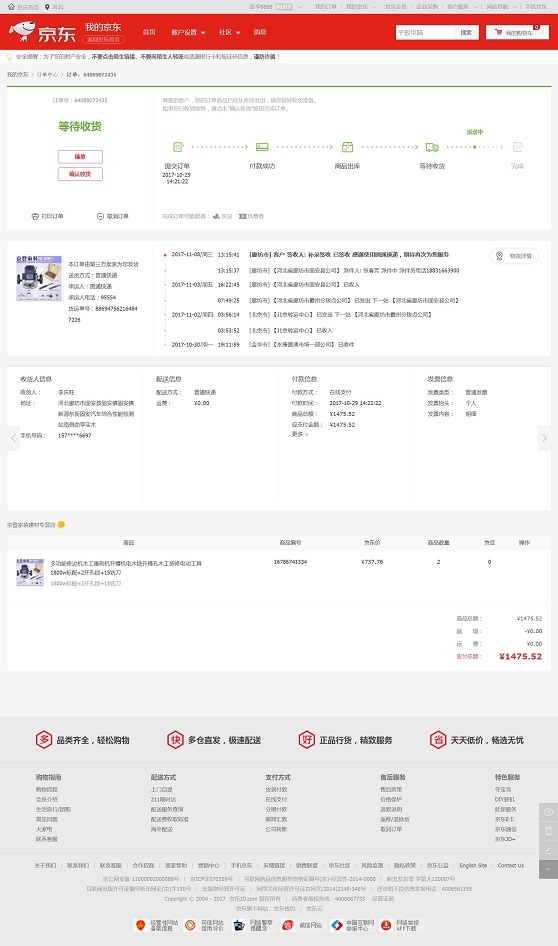
Task: Expand the community dropdown in red header
Action: click(229, 32)
